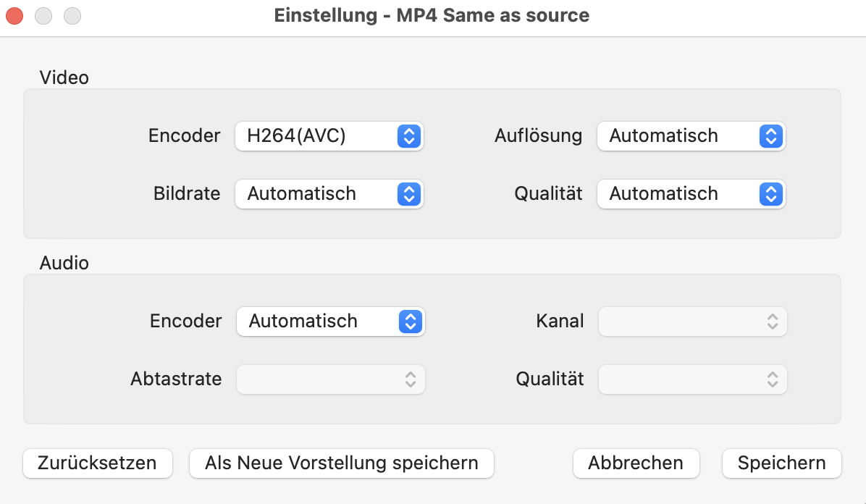
Task: Click the Audio section heading
Action: click(x=64, y=263)
